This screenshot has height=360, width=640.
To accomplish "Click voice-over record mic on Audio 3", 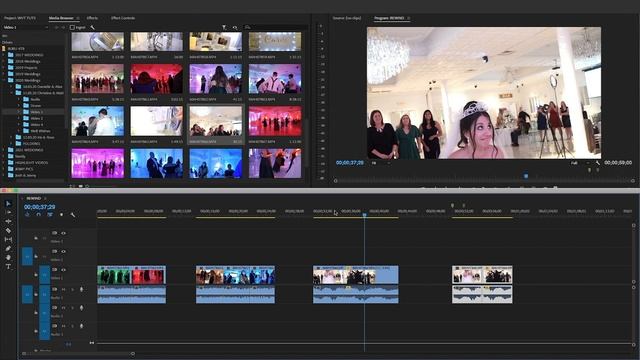I will tap(82, 326).
